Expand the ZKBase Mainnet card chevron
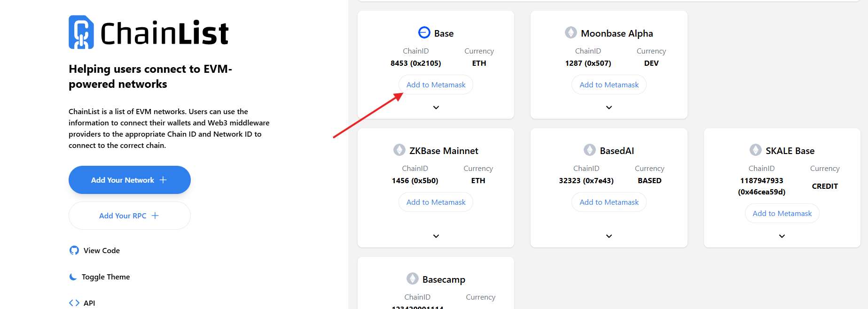This screenshot has height=309, width=868. point(436,236)
